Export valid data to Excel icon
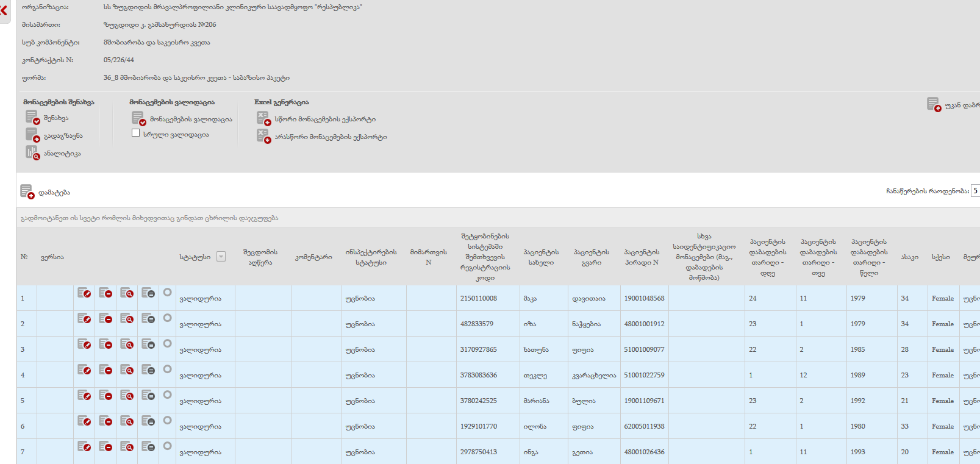The image size is (980, 464). [263, 118]
